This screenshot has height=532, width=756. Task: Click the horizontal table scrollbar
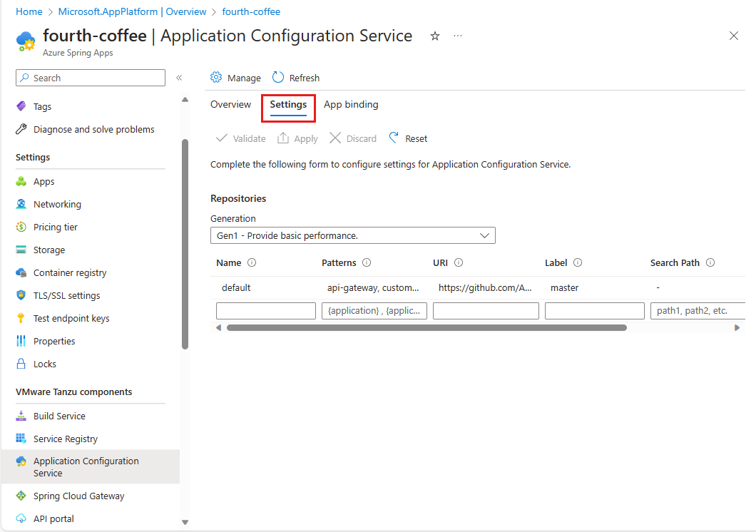click(426, 327)
